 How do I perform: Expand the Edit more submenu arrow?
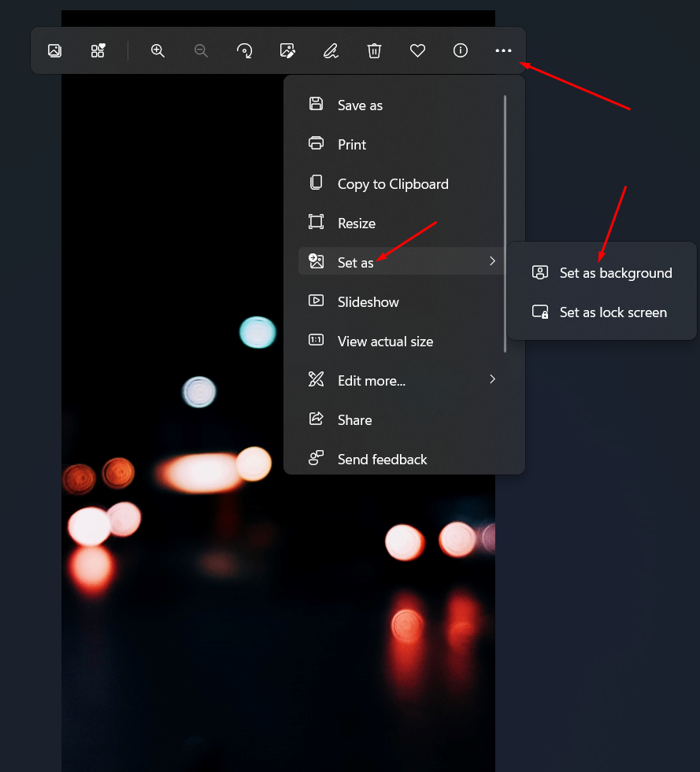point(492,379)
